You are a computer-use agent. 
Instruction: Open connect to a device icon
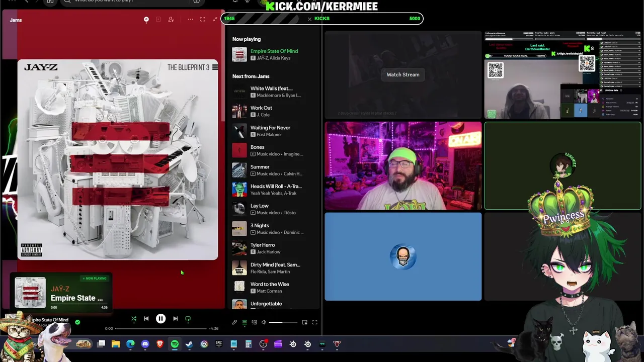[x=254, y=322]
